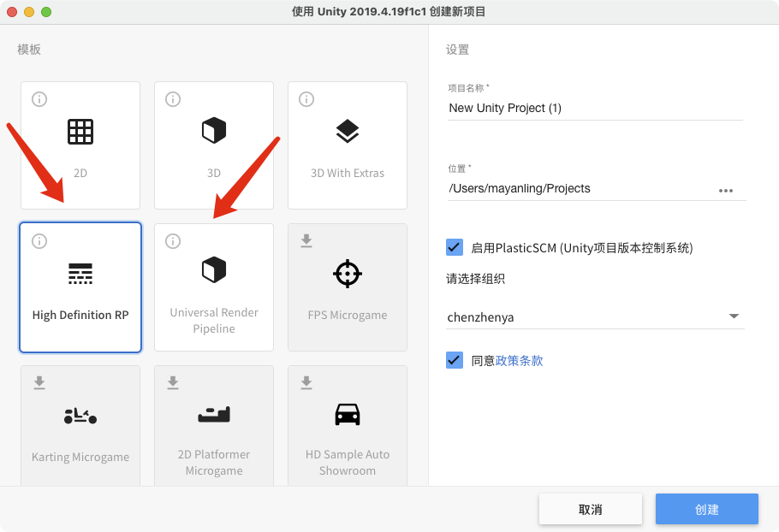Image resolution: width=779 pixels, height=532 pixels.
Task: Click the HD Sample Auto Showroom car icon
Action: point(348,414)
